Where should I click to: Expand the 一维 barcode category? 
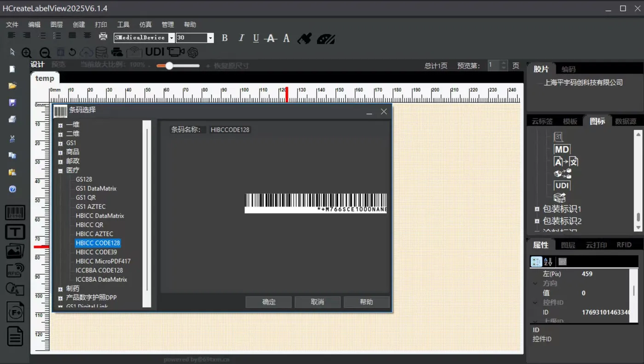point(60,125)
